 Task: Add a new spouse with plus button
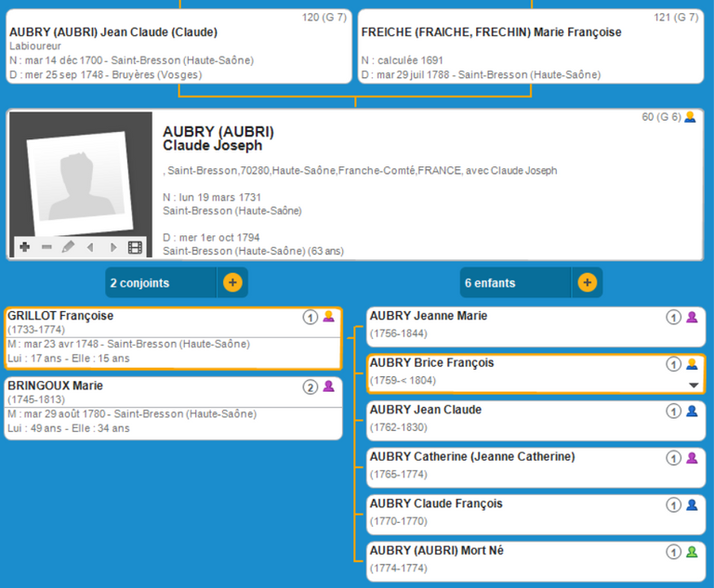pos(232,282)
